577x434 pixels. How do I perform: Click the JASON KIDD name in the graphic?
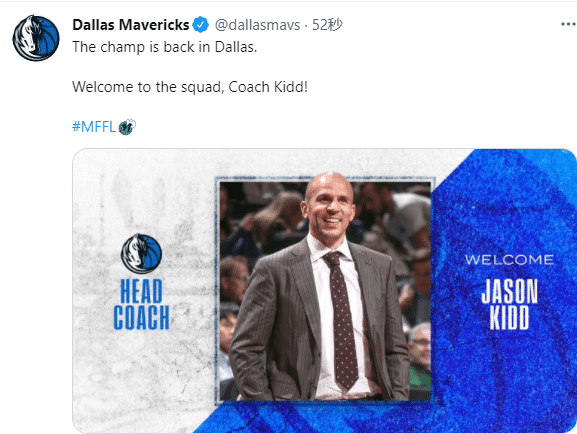(509, 304)
